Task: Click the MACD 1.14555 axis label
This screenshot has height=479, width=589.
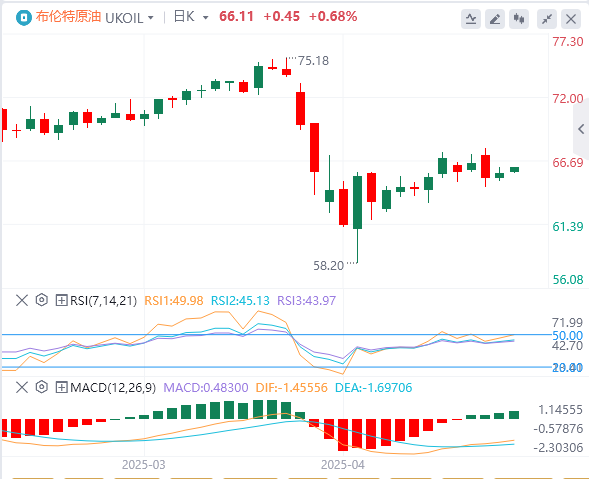Action: (560, 409)
